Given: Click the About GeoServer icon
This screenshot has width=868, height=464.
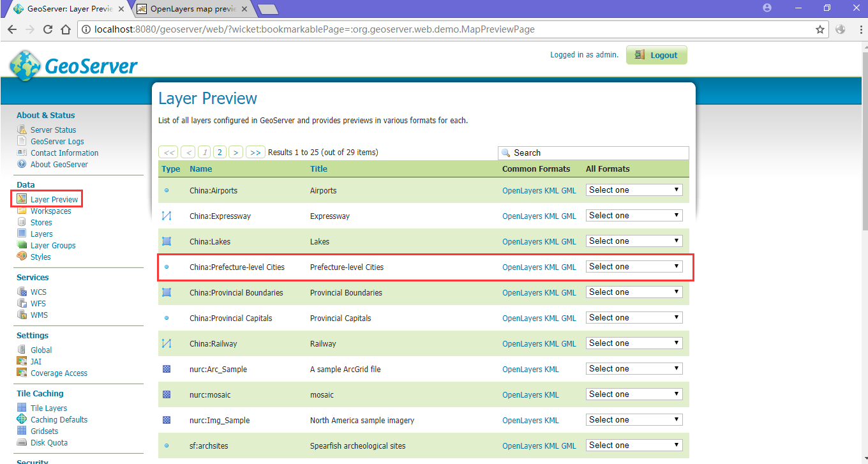Looking at the screenshot, I should pos(22,164).
